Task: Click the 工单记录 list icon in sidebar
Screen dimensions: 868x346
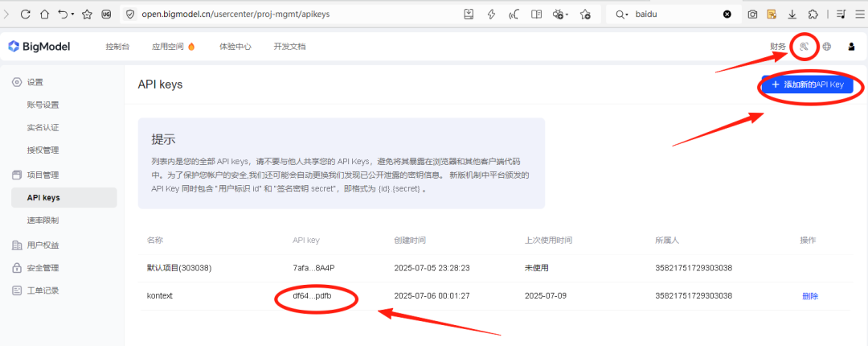Action: click(x=17, y=290)
